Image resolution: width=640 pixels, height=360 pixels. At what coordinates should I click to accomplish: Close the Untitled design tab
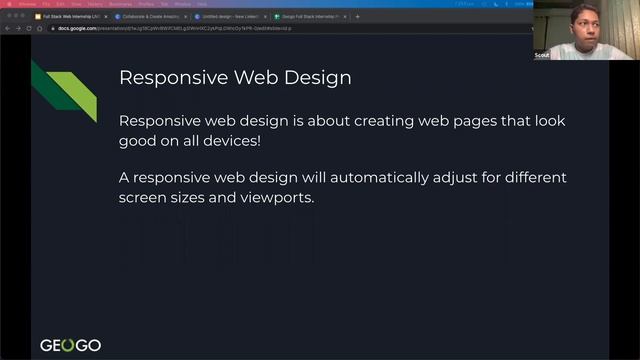pyautogui.click(x=265, y=17)
